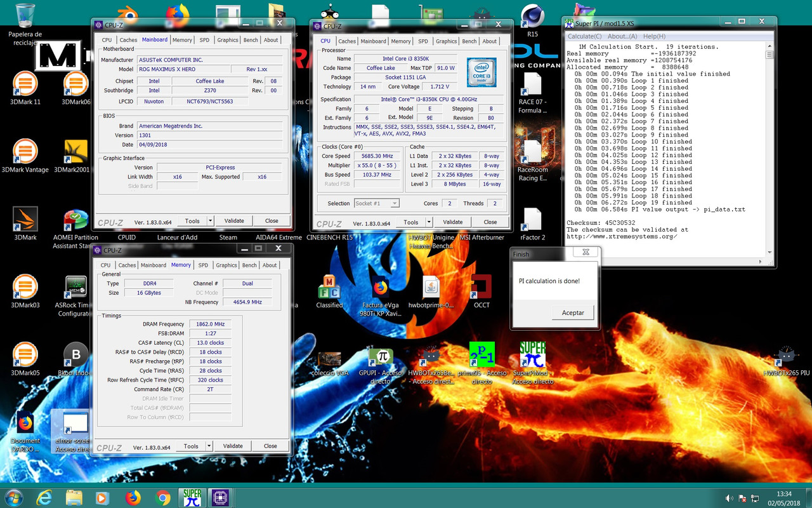Open Tools dropdown arrow in CPU-Z Memory window
The height and width of the screenshot is (508, 812).
209,446
